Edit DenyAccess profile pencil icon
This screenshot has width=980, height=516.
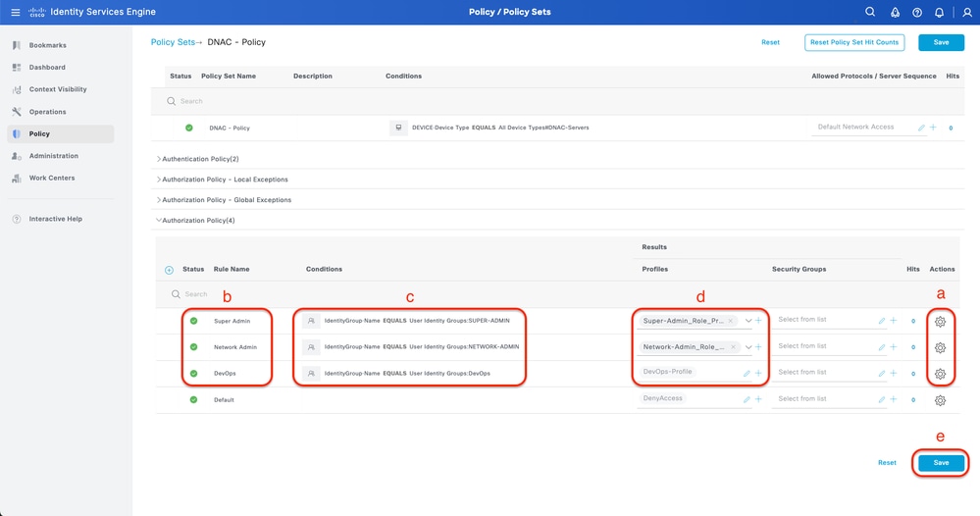(x=747, y=399)
